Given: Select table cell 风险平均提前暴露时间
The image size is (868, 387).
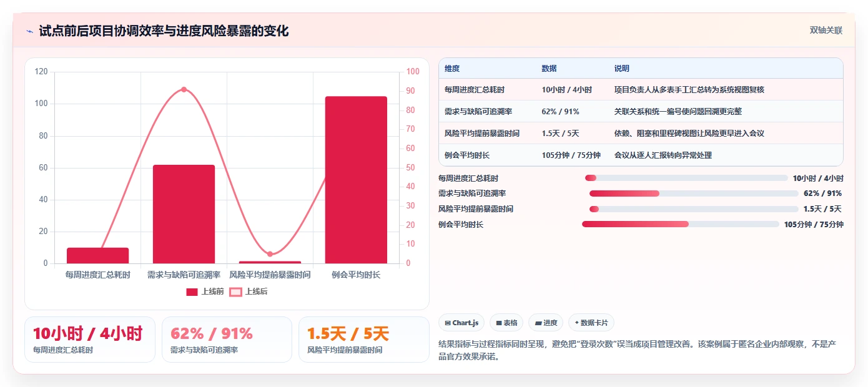Looking at the screenshot, I should (482, 134).
